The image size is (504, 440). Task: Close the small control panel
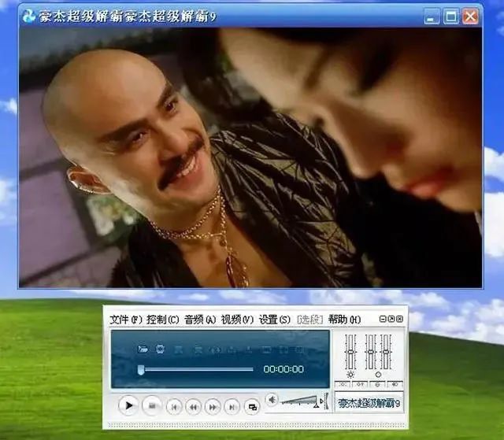399,319
